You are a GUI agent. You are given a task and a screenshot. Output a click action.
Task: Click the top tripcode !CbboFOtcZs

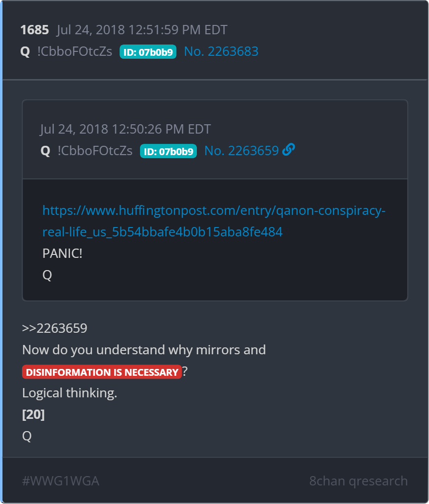(74, 51)
